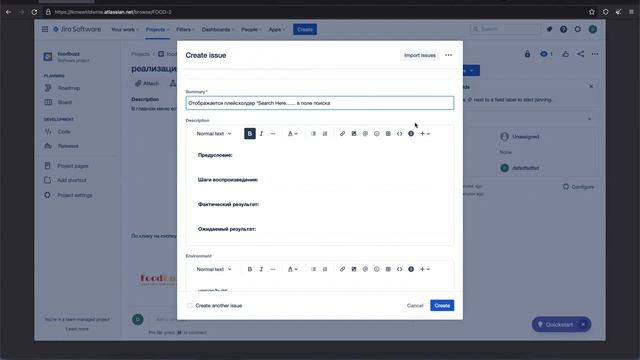The width and height of the screenshot is (640, 360).
Task: Open insert plus menu in Description toolbar
Action: (425, 133)
